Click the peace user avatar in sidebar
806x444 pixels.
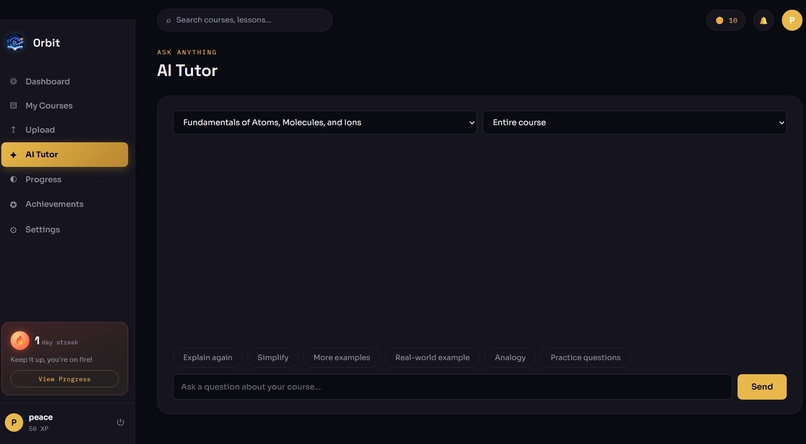(14, 422)
